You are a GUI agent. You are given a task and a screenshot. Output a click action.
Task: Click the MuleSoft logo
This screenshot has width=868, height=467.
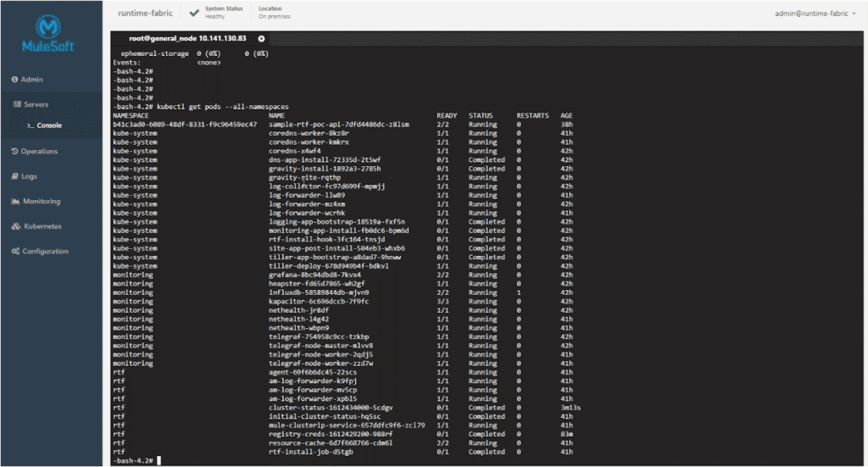click(x=48, y=33)
